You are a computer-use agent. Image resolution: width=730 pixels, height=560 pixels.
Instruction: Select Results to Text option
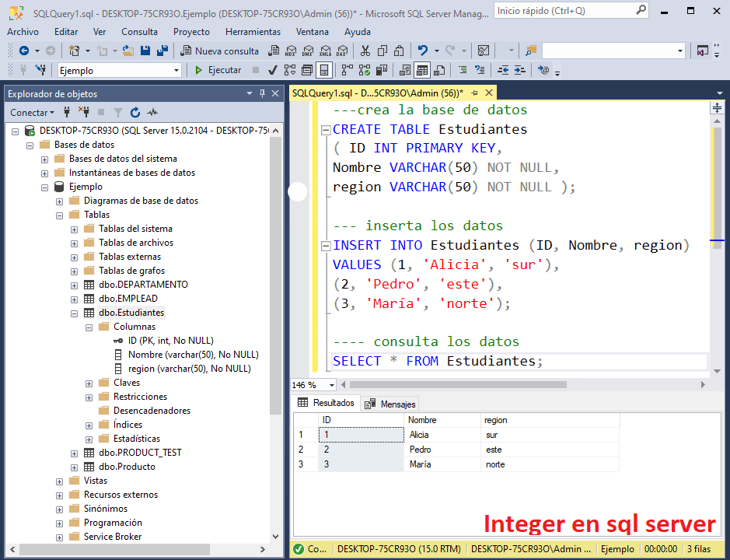(405, 70)
